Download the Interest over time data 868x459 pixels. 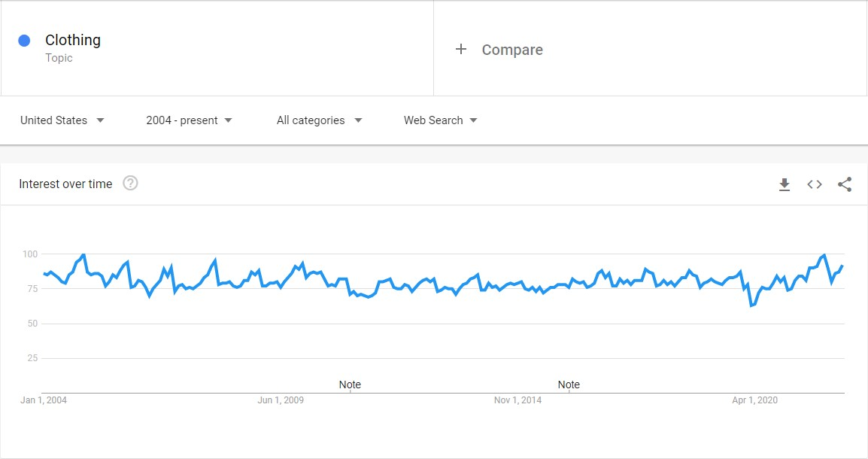point(785,184)
